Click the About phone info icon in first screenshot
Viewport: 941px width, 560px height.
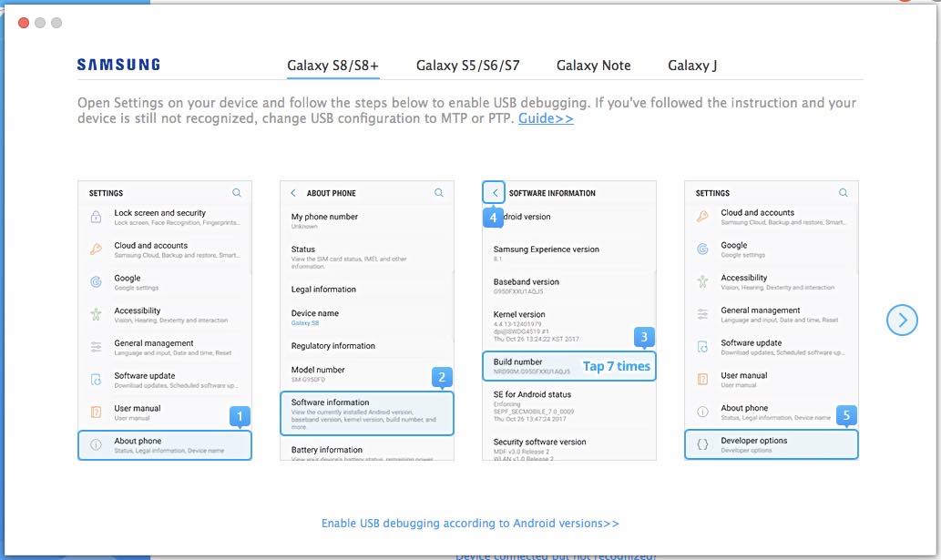pyautogui.click(x=96, y=444)
